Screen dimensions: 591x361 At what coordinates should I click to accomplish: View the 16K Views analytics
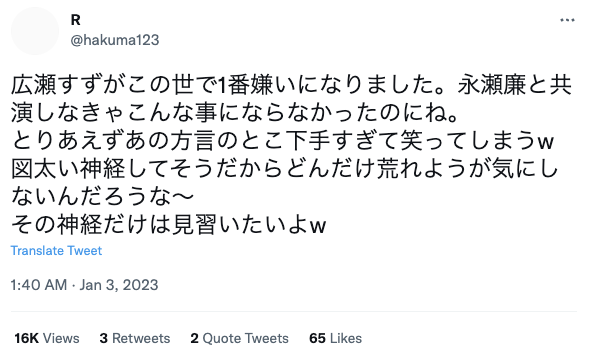47,338
